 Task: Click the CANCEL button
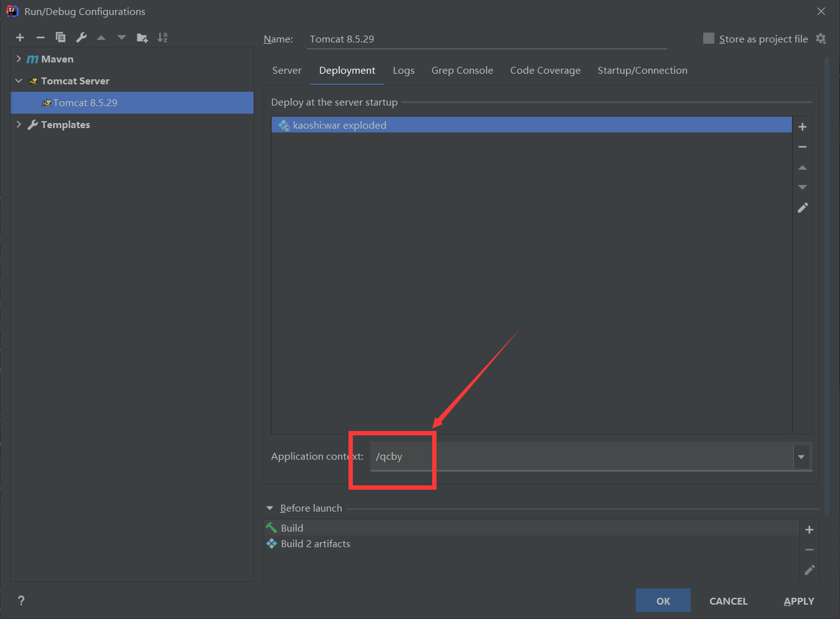point(728,601)
